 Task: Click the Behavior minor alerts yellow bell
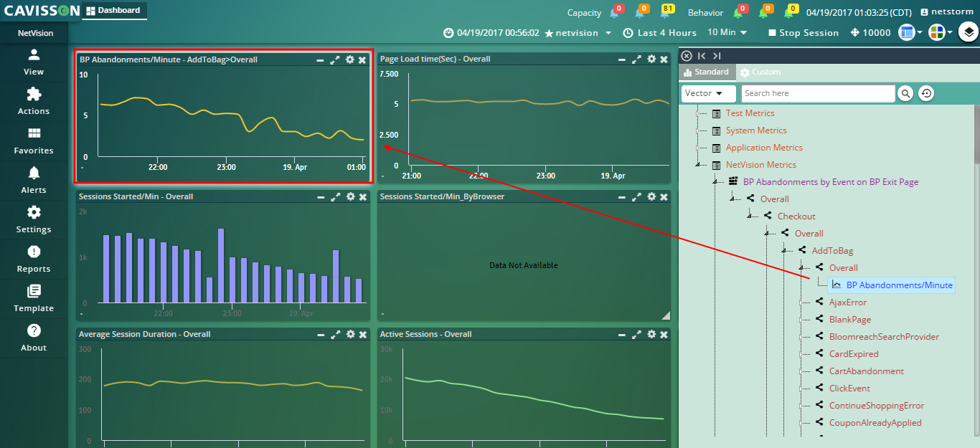coord(789,11)
